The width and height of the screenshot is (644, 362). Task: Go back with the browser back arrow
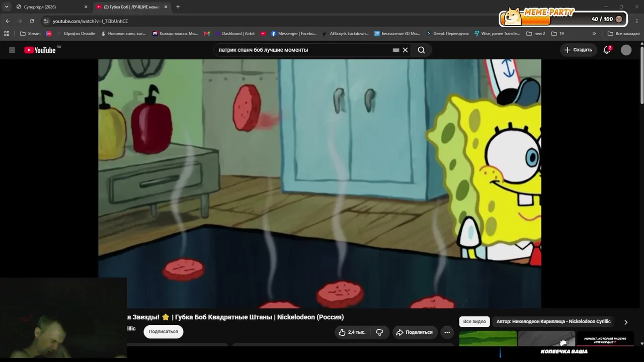pos(8,21)
